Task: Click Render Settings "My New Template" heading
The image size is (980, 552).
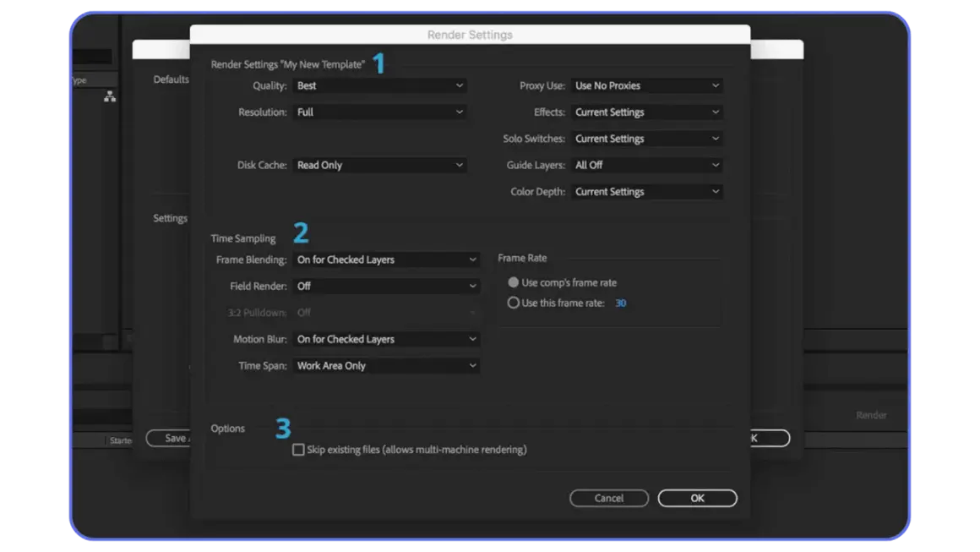Action: (x=288, y=64)
